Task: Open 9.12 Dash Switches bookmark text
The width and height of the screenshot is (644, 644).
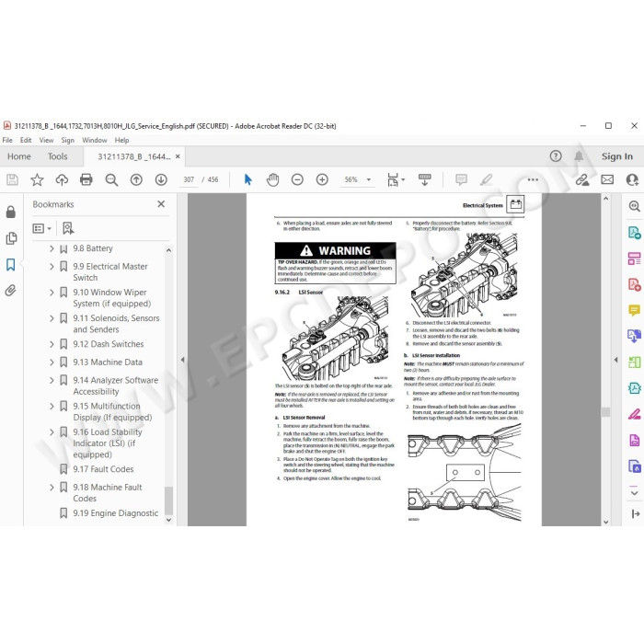Action: (109, 344)
